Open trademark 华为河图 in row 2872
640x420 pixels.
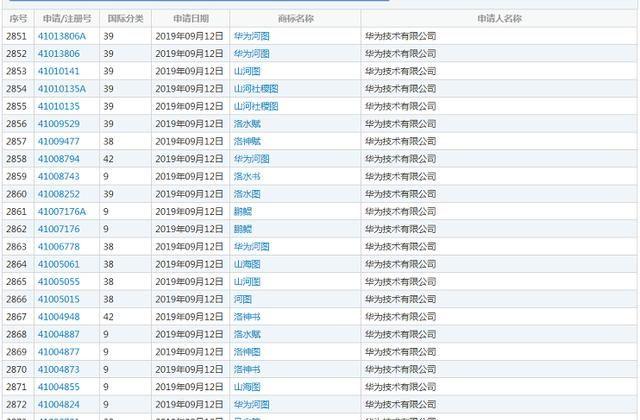click(x=251, y=405)
